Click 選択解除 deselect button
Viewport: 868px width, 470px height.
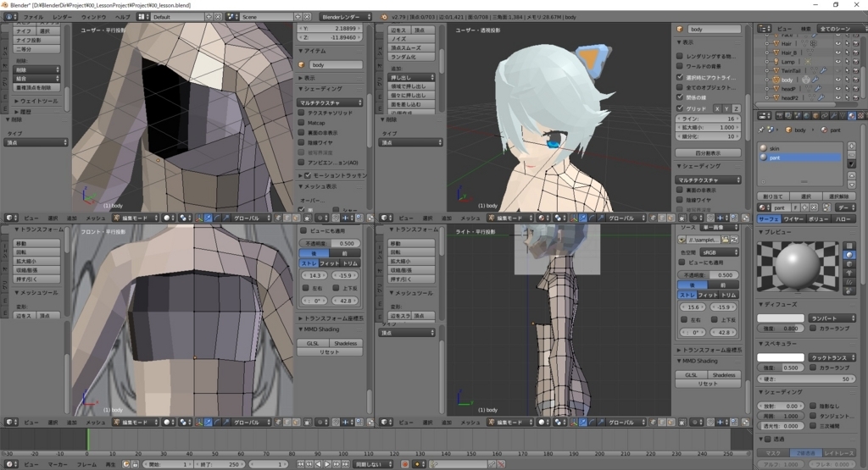839,196
